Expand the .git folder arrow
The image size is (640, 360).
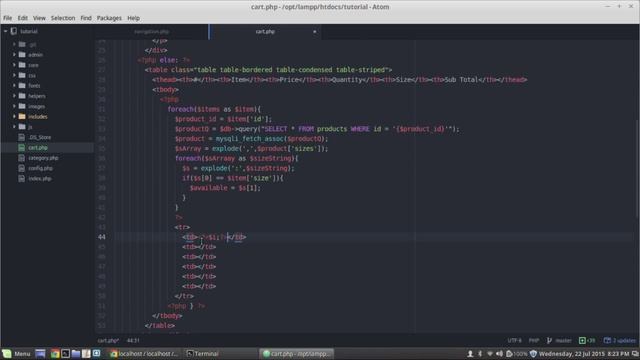(x=14, y=44)
